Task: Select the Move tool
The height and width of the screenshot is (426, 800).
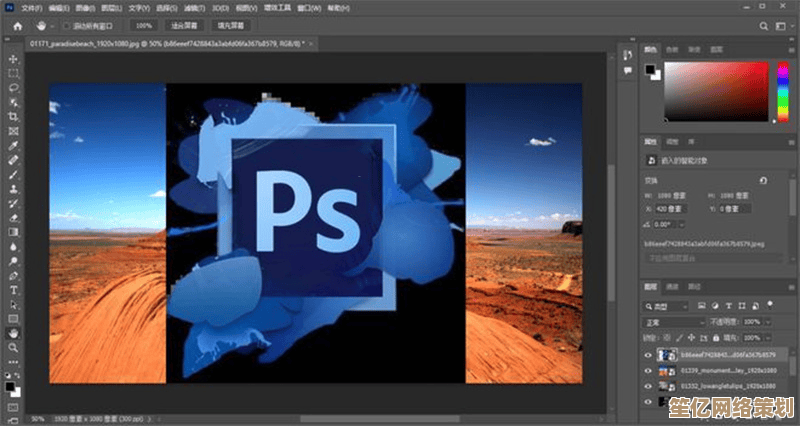Action: [13, 59]
